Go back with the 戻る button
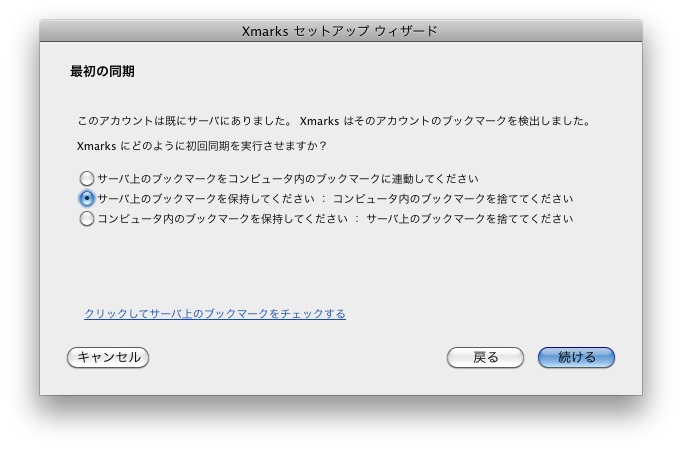This screenshot has width=682, height=455. [485, 358]
